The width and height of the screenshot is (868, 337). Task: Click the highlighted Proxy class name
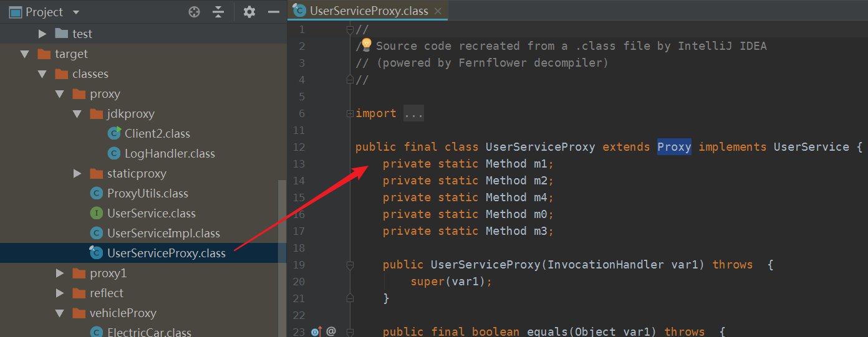pos(674,147)
